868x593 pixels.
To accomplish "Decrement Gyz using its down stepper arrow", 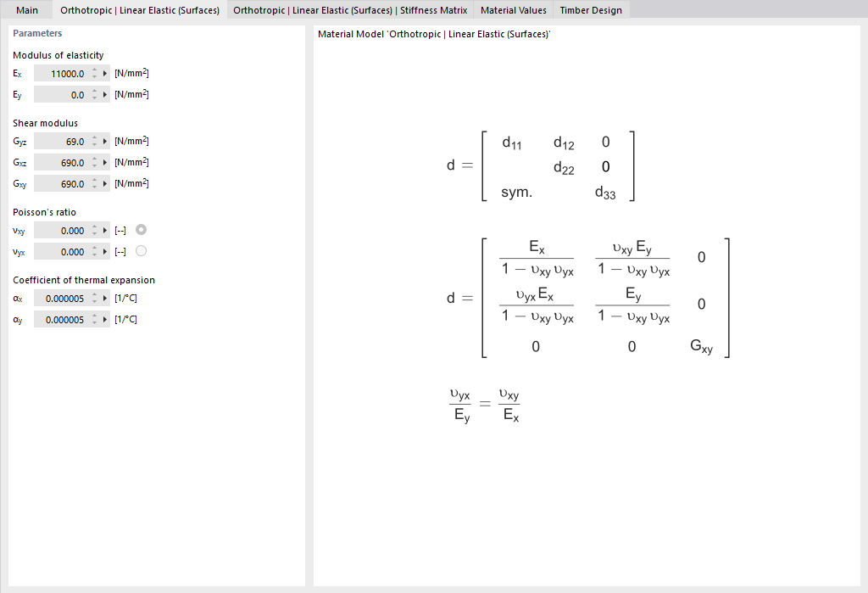I will click(94, 144).
